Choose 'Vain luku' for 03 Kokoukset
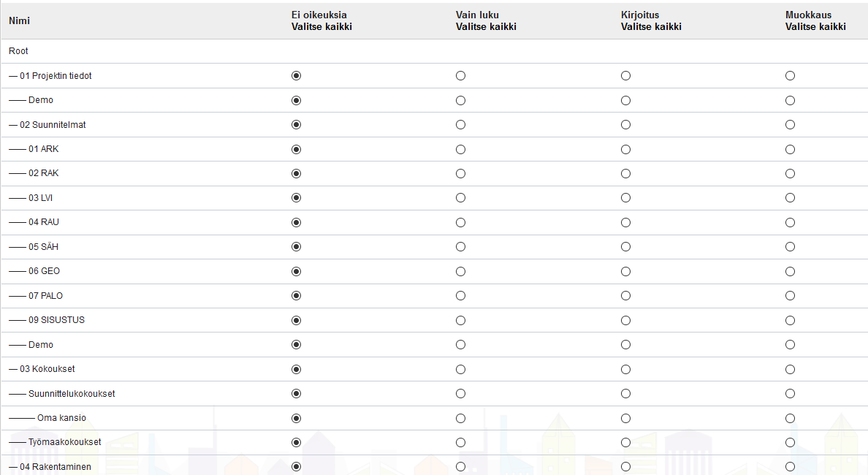868x475 pixels. click(x=460, y=369)
